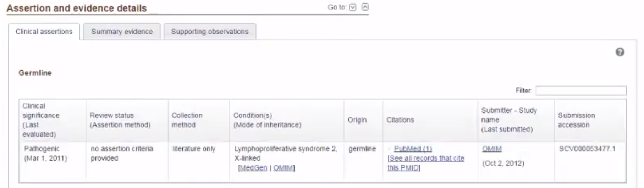This screenshot has width=644, height=188.
Task: Select the Clinical assertions tab
Action: coord(44,32)
